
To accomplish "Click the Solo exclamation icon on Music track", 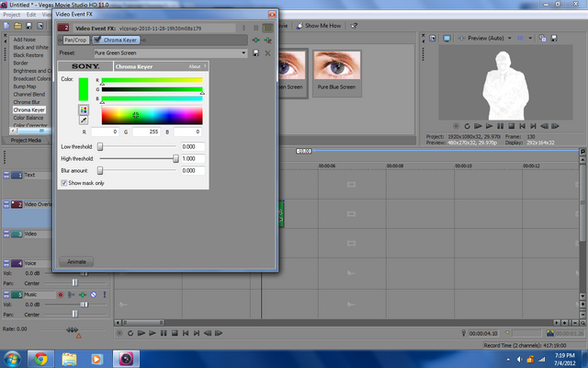I will pos(105,294).
